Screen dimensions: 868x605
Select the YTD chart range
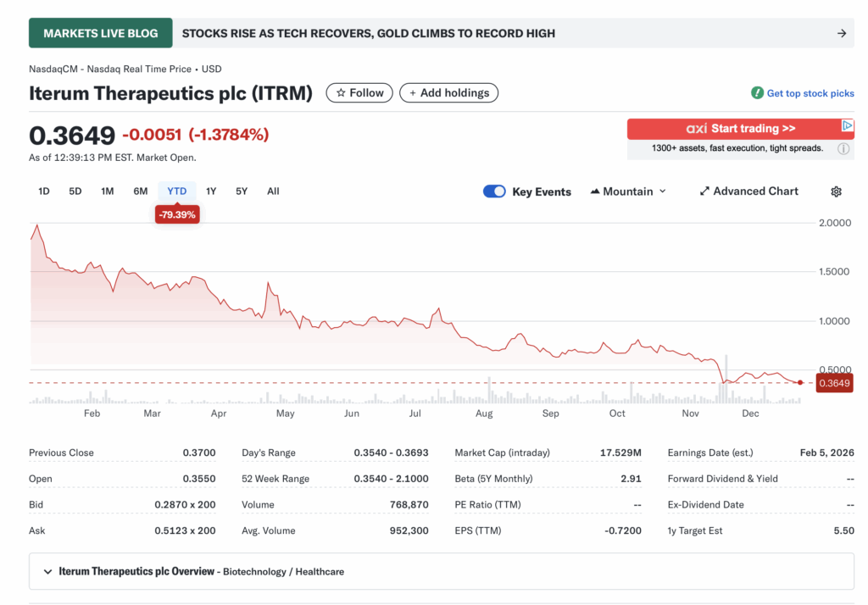(176, 191)
